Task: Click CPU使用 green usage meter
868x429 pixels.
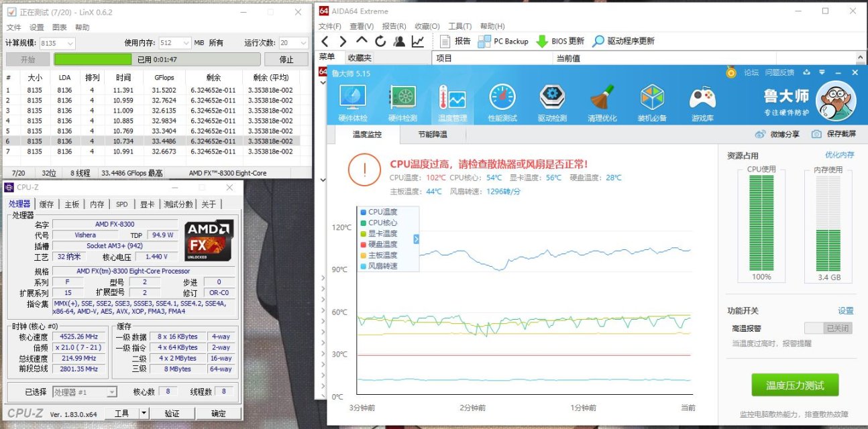Action: [761, 223]
